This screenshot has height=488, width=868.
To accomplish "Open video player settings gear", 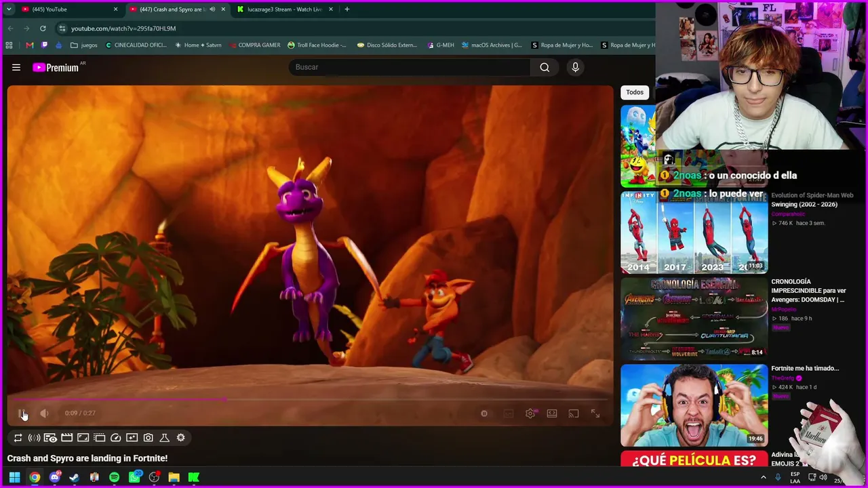I will (x=530, y=413).
